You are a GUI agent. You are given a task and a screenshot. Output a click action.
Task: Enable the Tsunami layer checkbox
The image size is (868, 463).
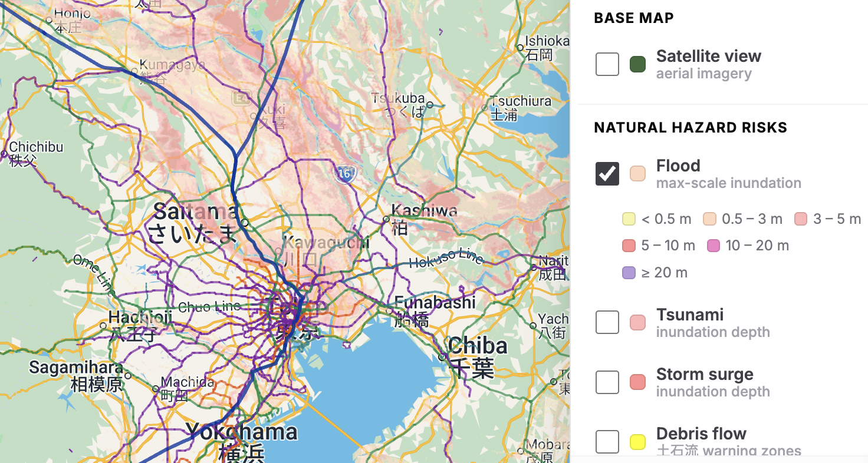(607, 322)
